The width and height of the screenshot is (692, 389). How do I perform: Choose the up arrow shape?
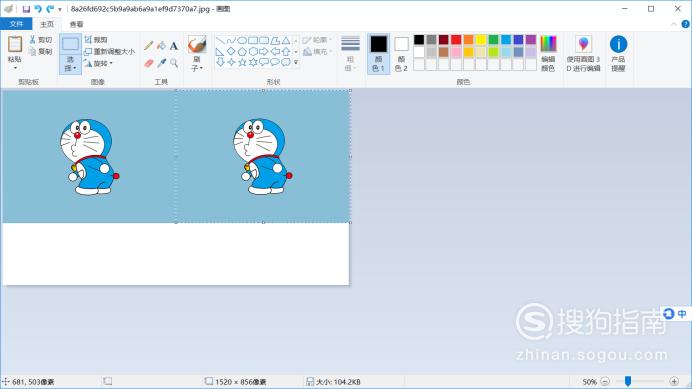click(x=286, y=52)
